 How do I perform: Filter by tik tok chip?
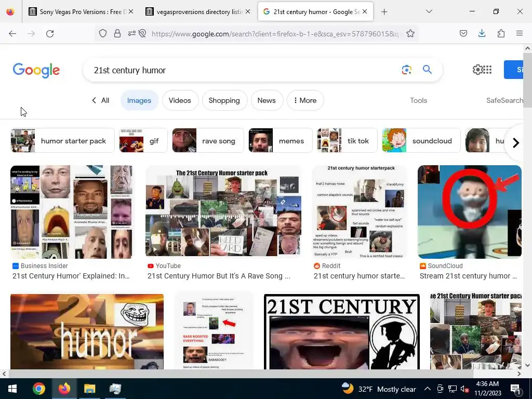(347, 140)
